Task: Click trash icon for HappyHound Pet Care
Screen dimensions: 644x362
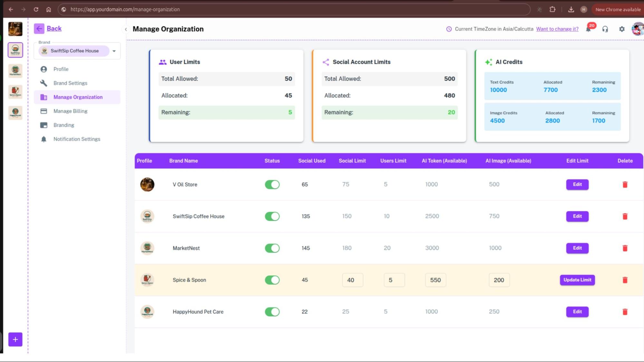Action: click(x=625, y=312)
